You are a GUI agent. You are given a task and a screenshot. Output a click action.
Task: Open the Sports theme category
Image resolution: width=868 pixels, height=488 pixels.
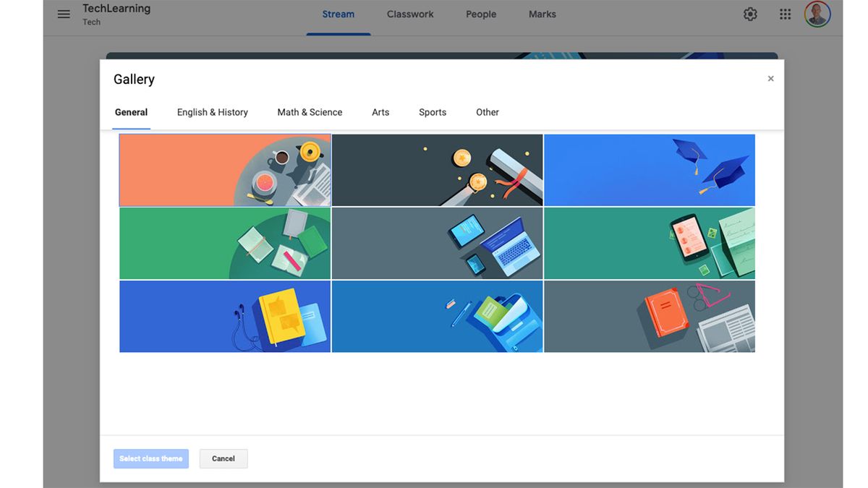433,112
